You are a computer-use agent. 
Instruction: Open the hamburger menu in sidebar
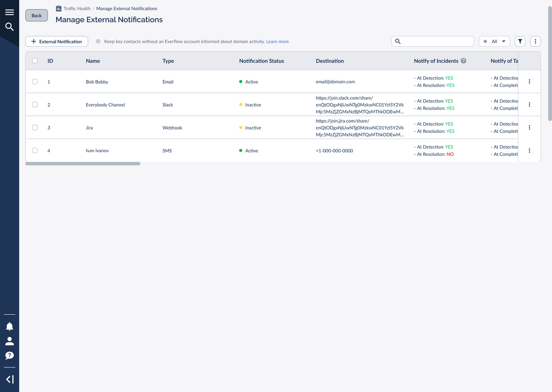[x=9, y=12]
